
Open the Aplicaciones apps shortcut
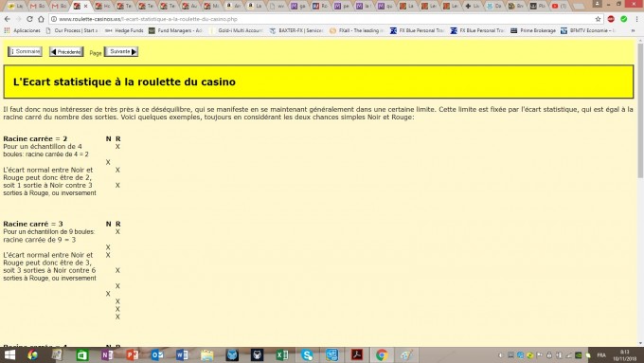click(x=22, y=30)
